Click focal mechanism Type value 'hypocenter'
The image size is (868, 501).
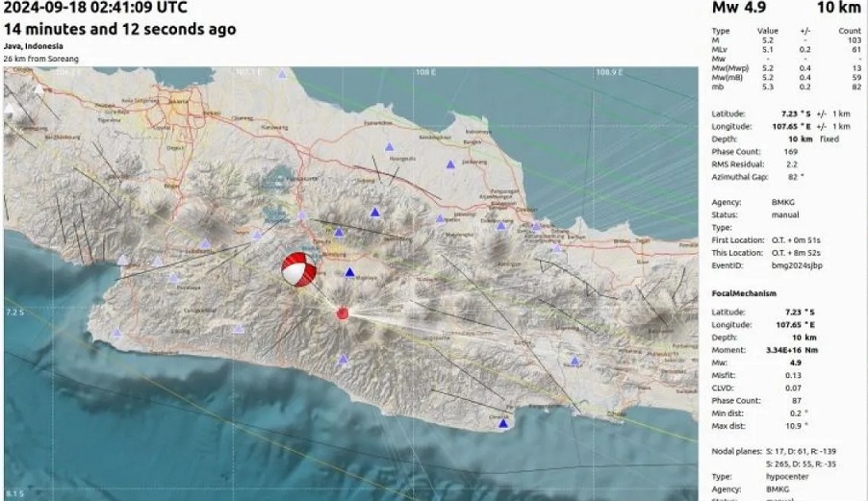[787, 477]
